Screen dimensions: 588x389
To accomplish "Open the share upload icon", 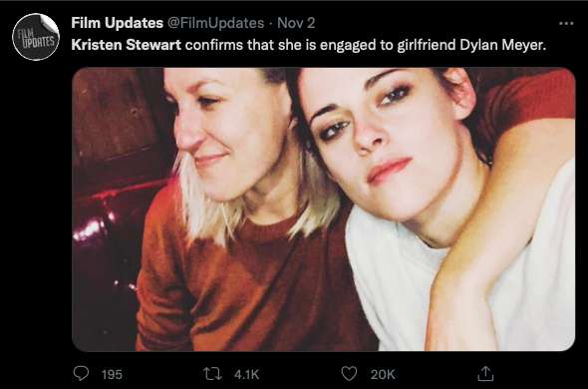I will click(485, 373).
